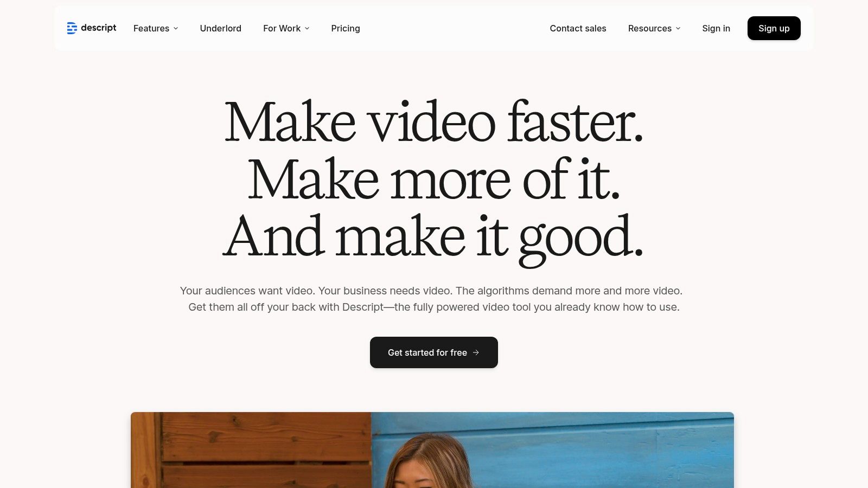
Task: Open the Contact sales link
Action: point(578,28)
